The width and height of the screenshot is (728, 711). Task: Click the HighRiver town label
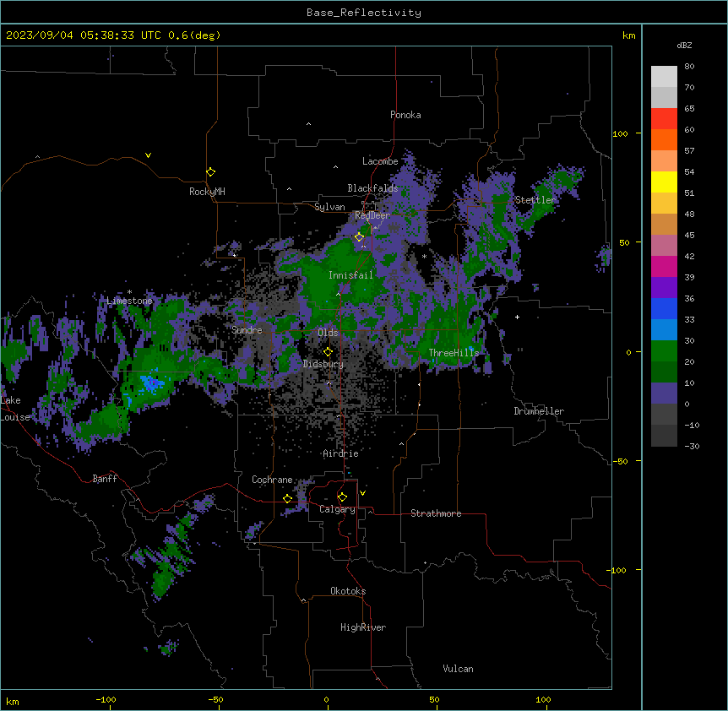363,627
